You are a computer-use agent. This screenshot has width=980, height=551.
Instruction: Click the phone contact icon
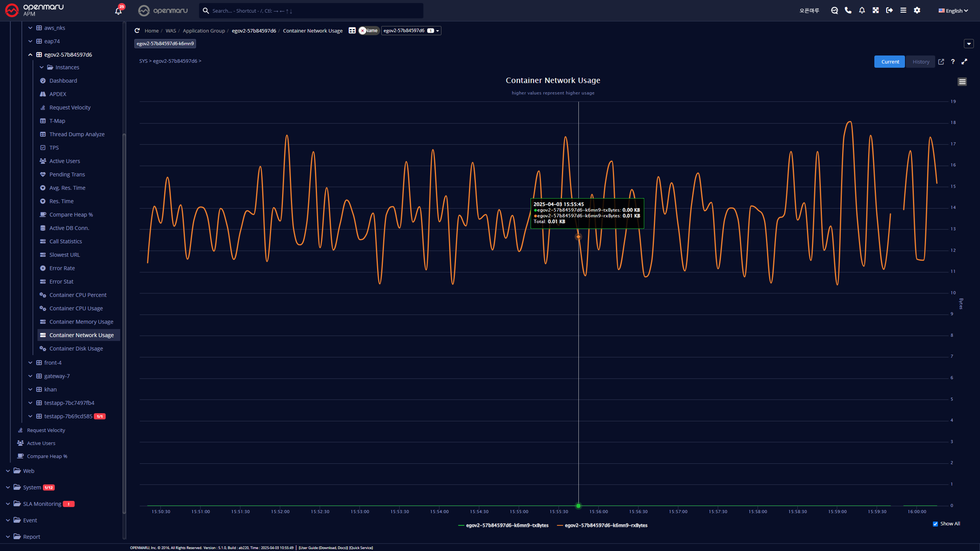(848, 10)
